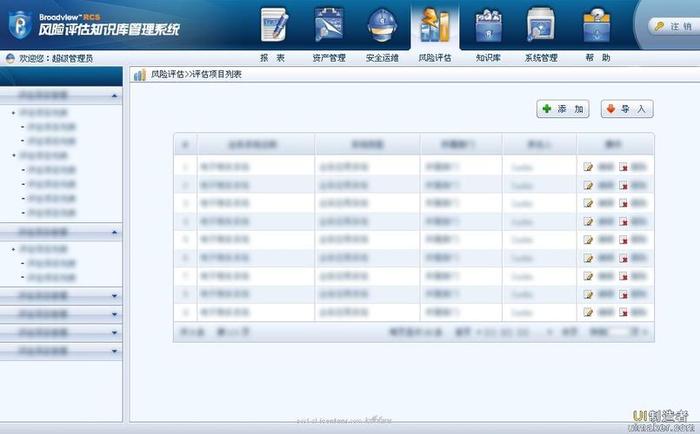The height and width of the screenshot is (434, 700).
Task: Switch to the 系统管理 menu label
Action: [x=541, y=58]
